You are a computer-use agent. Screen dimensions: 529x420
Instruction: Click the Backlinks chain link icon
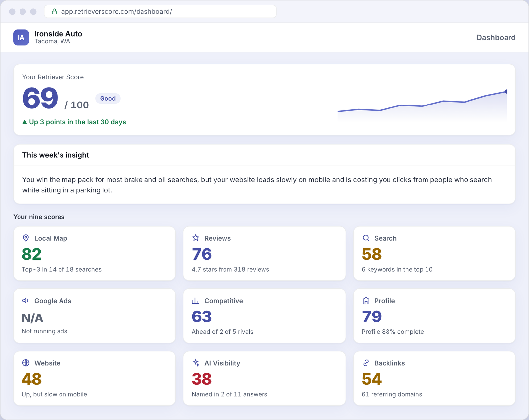coord(366,363)
